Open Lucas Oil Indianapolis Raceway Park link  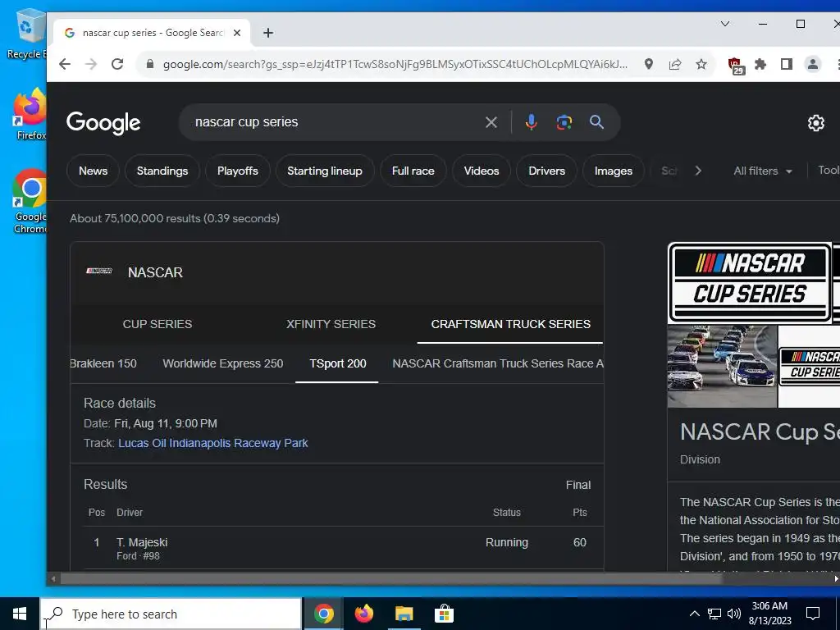(212, 443)
